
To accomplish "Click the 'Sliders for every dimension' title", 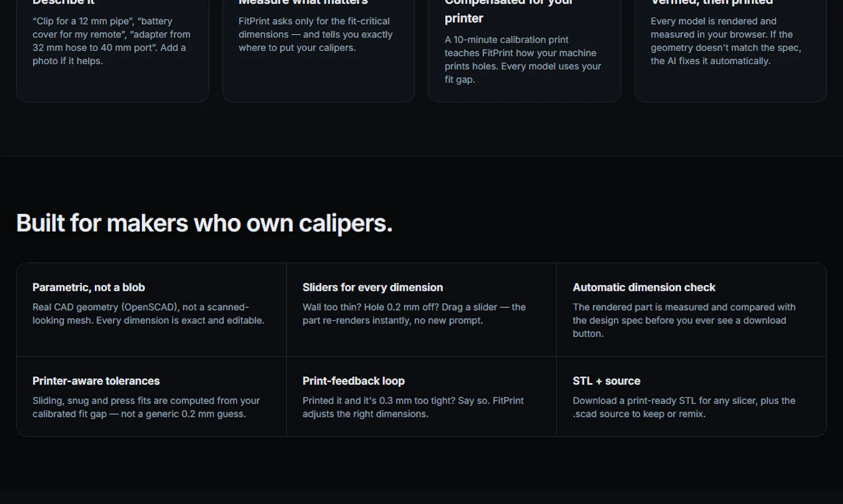I will pyautogui.click(x=373, y=288).
